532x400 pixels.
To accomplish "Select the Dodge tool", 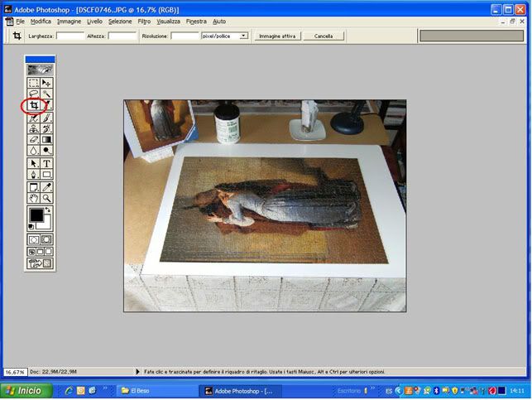I will (46, 151).
